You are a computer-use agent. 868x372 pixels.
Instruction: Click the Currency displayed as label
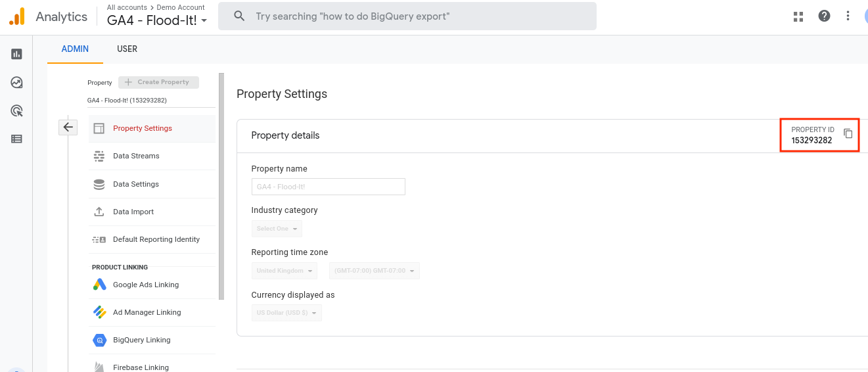[293, 295]
